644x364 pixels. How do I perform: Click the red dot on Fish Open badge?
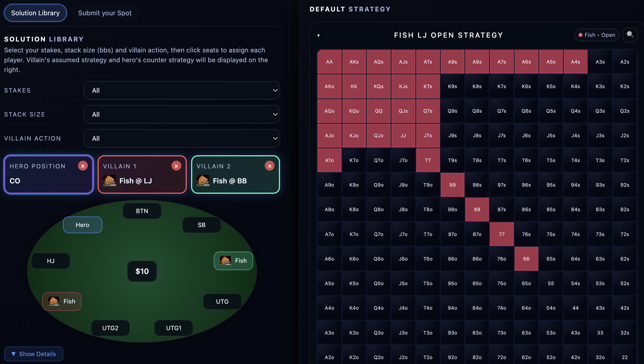pos(580,35)
